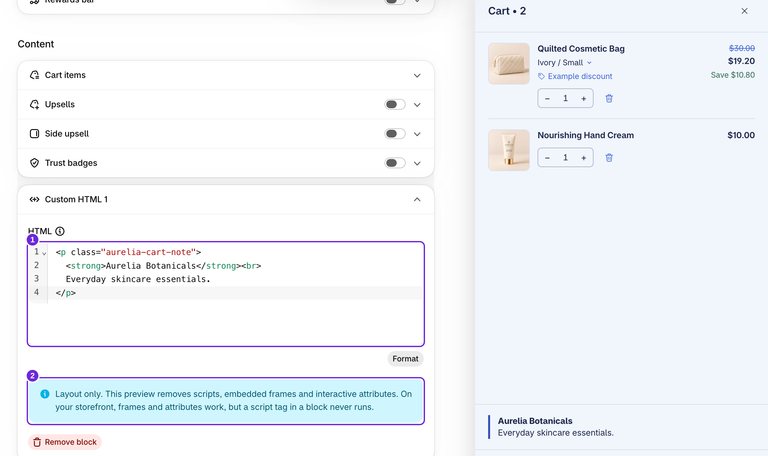Click the struck-through $30.00 price
Screen dimensions: 768x456
(742, 48)
